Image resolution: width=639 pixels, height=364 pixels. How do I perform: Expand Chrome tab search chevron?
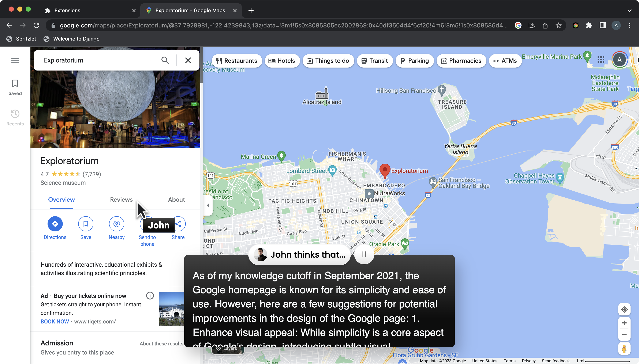point(629,11)
